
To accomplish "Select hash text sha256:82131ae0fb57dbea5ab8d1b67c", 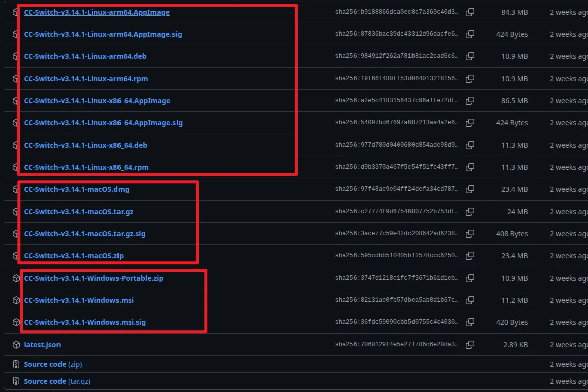I will [397, 300].
